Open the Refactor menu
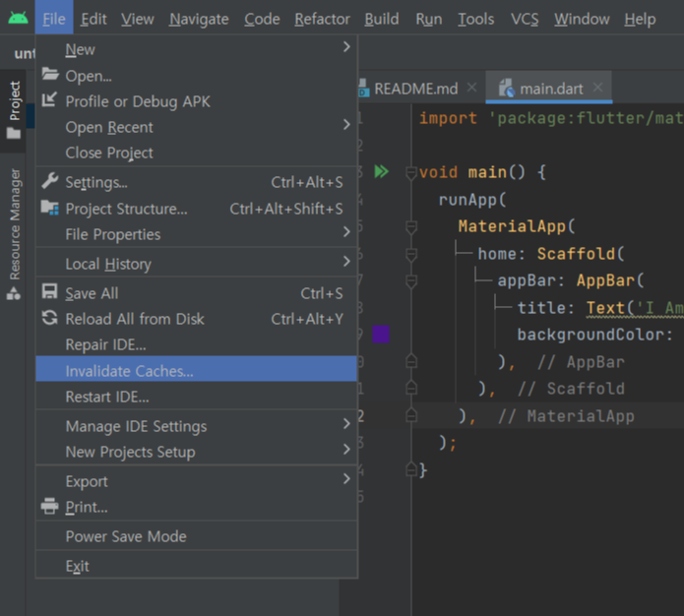The width and height of the screenshot is (684, 616). pyautogui.click(x=322, y=19)
